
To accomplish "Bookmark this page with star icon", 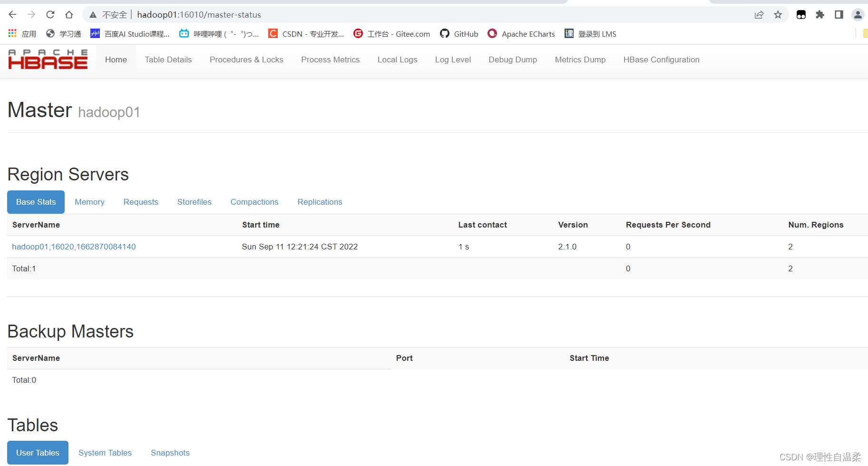I will (x=778, y=15).
